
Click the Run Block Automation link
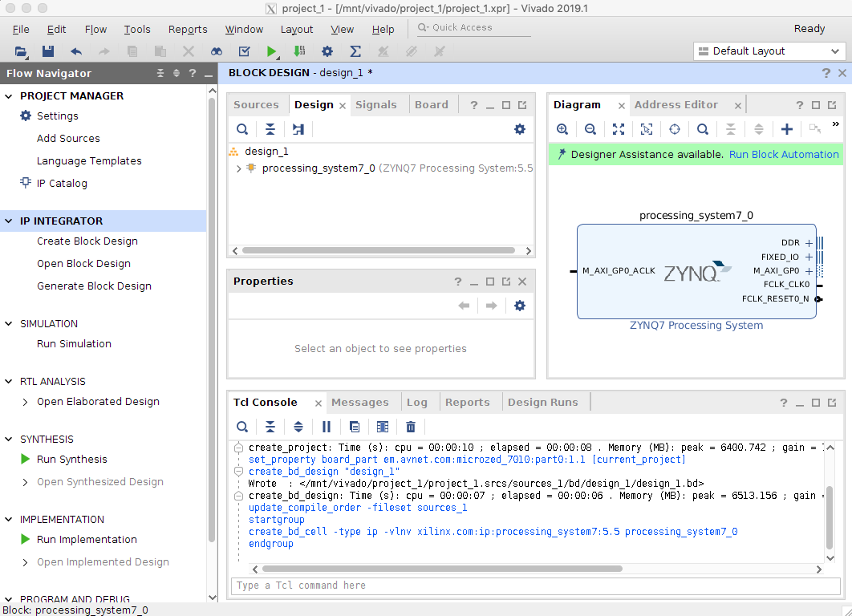coord(784,154)
